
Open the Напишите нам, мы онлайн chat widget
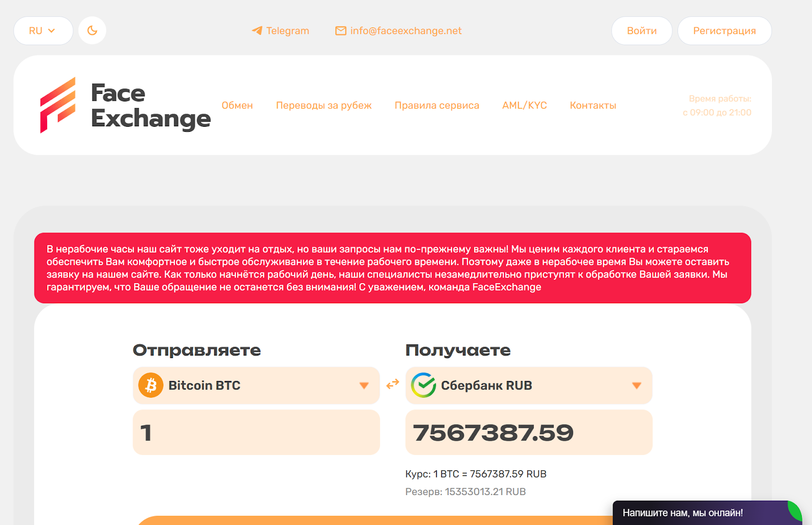(707, 513)
